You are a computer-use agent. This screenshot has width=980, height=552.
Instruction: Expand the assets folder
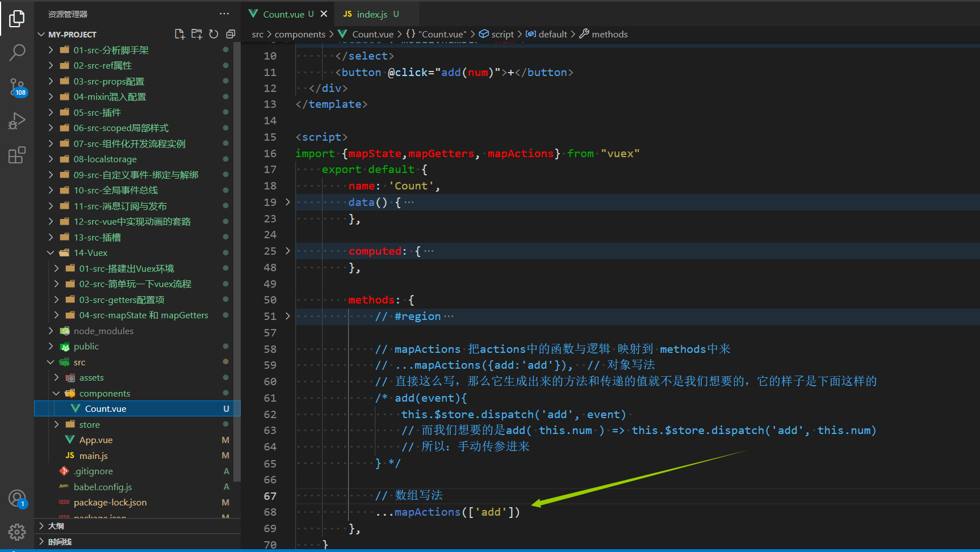point(56,377)
